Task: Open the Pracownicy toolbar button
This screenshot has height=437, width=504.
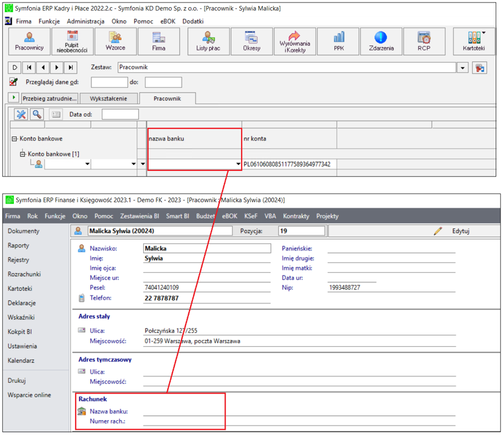Action: pos(29,42)
